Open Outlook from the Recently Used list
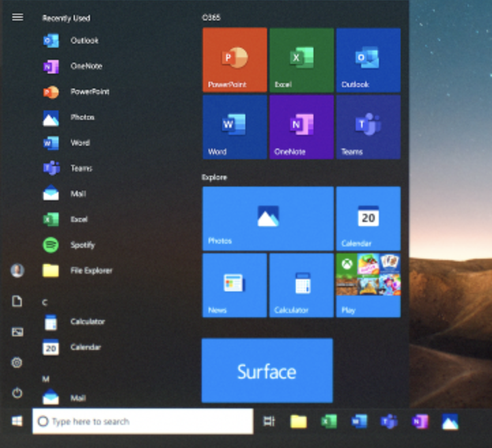Image resolution: width=492 pixels, height=448 pixels. [x=71, y=40]
